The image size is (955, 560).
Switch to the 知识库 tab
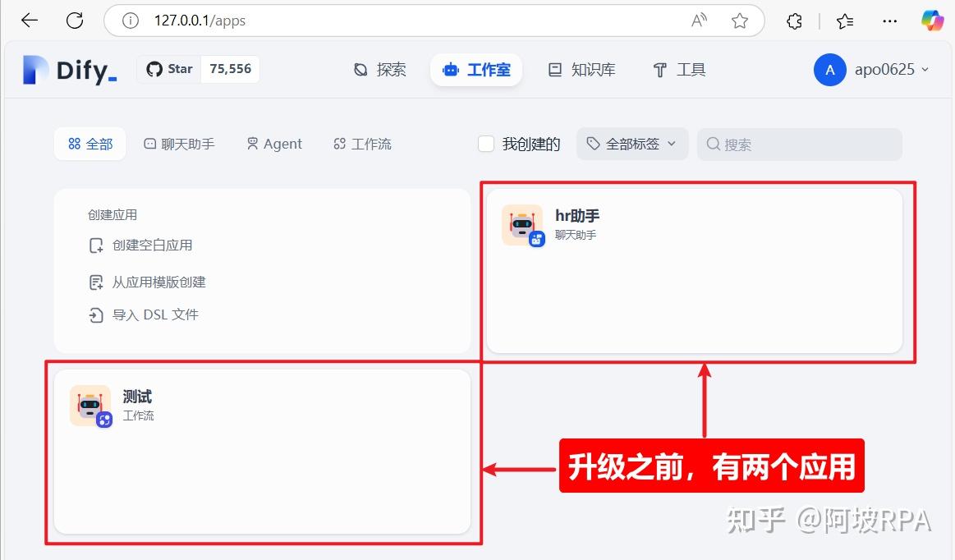coord(581,70)
